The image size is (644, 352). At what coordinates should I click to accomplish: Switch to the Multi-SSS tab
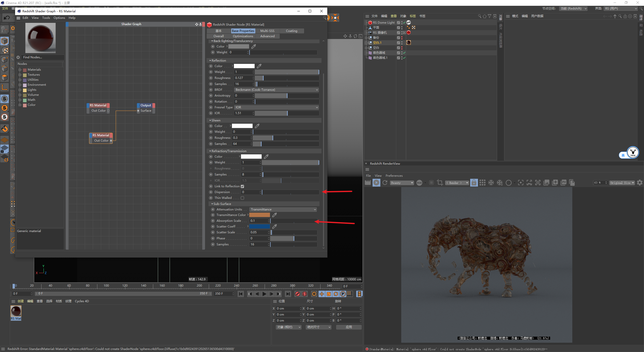click(x=267, y=31)
